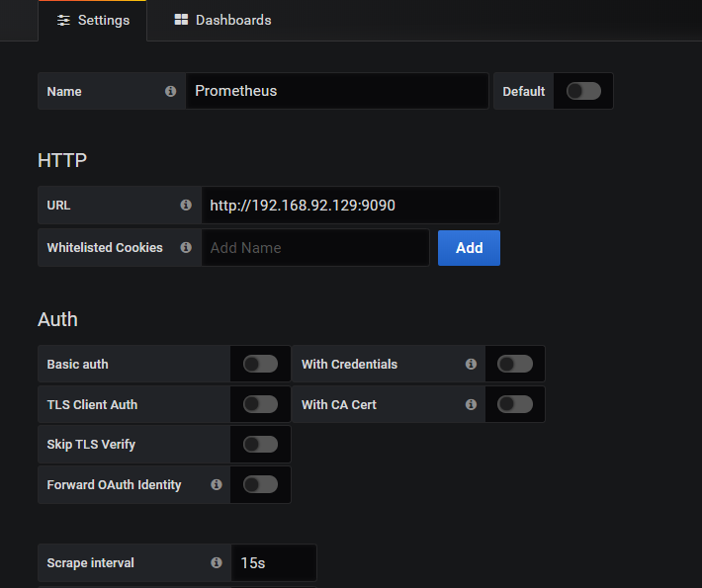Viewport: 702px width, 588px height.
Task: Click the Whitelisted Cookies info icon
Action: [x=186, y=248]
